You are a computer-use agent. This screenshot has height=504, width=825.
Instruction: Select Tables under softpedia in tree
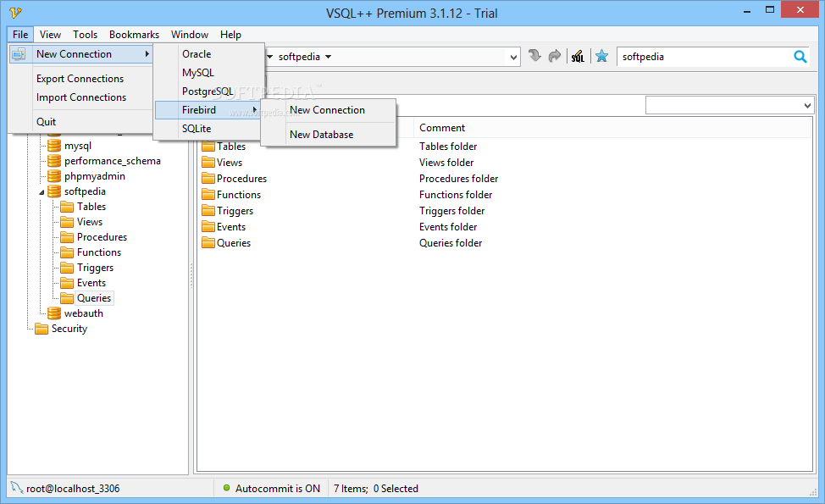click(x=91, y=207)
